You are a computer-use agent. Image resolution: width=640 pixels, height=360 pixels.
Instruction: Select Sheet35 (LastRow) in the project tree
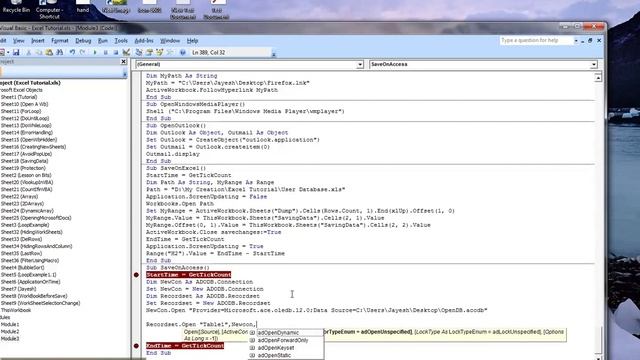coord(24,253)
